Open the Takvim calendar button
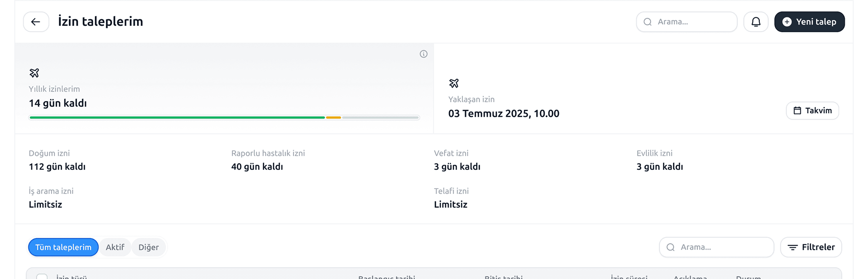868x279 pixels. coord(812,111)
